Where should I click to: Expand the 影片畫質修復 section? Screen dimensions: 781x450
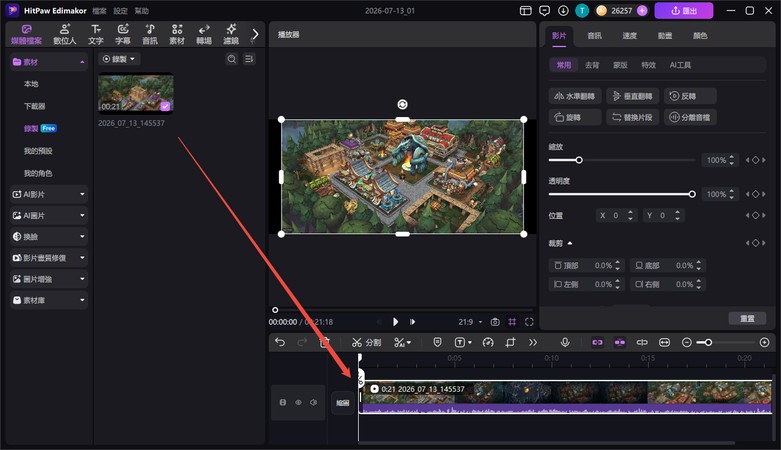pyautogui.click(x=49, y=258)
